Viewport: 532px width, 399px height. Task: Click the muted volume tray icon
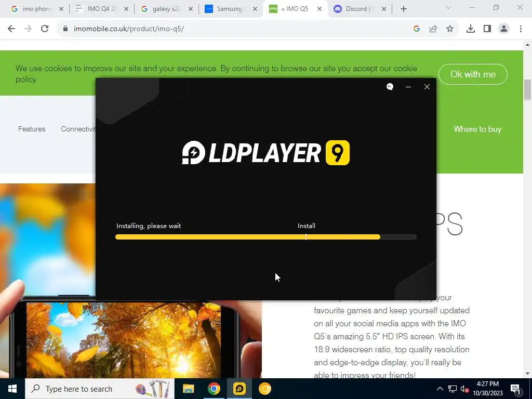coord(464,389)
